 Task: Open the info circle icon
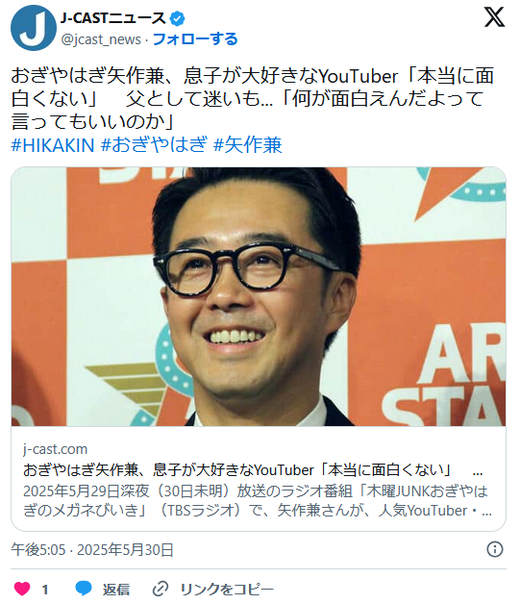[x=495, y=549]
